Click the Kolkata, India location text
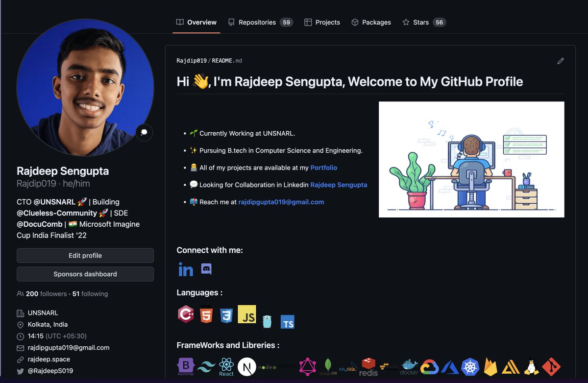This screenshot has height=383, width=588. [48, 324]
